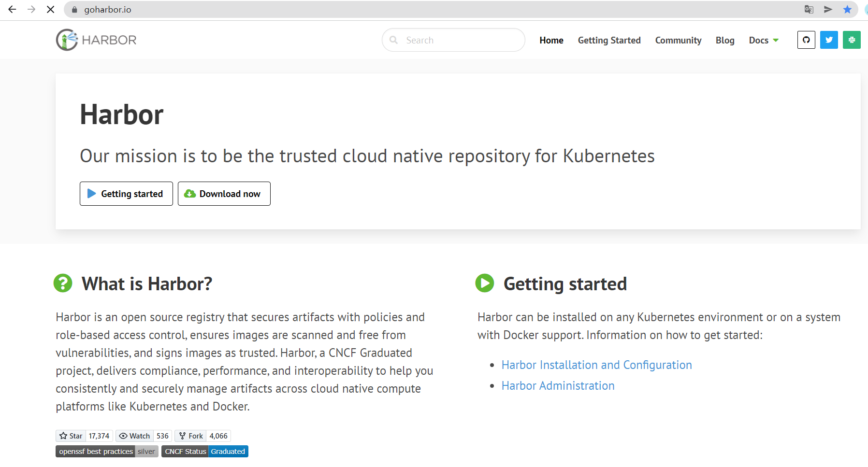
Task: Click the browser forward arrow
Action: point(31,9)
